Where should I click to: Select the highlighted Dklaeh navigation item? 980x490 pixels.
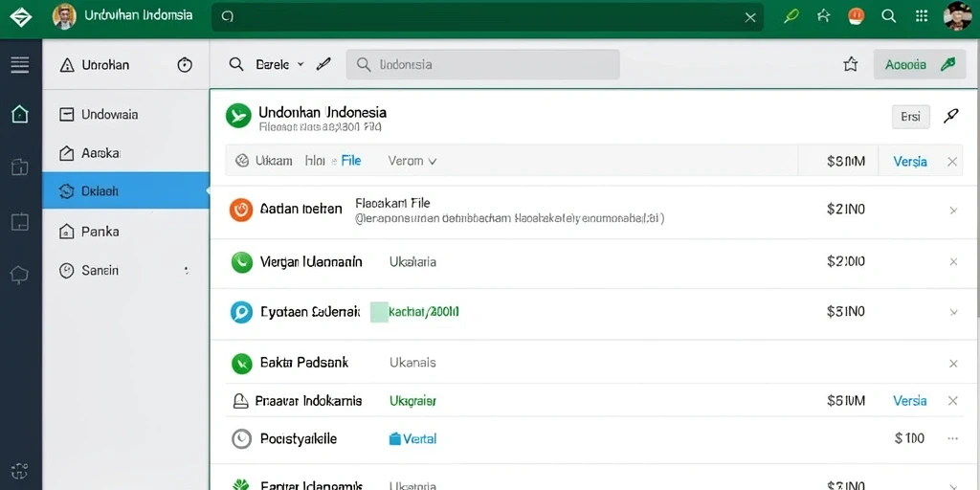click(125, 190)
